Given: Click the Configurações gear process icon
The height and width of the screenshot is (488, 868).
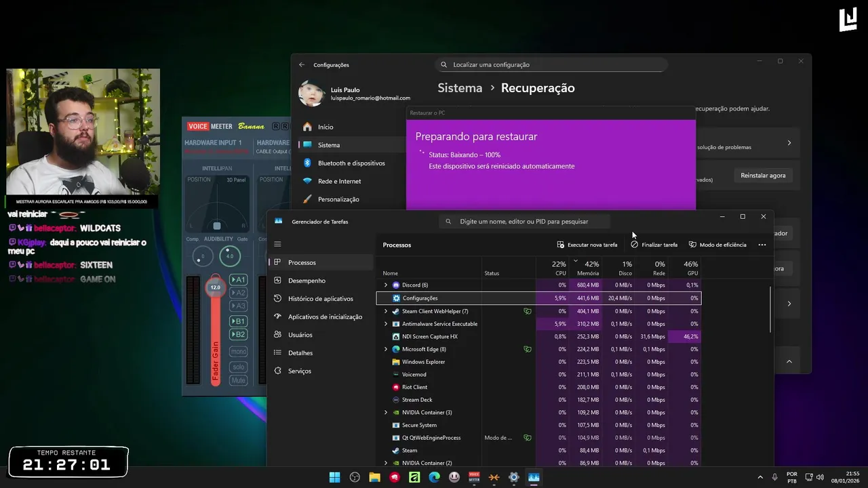Looking at the screenshot, I should click(396, 298).
